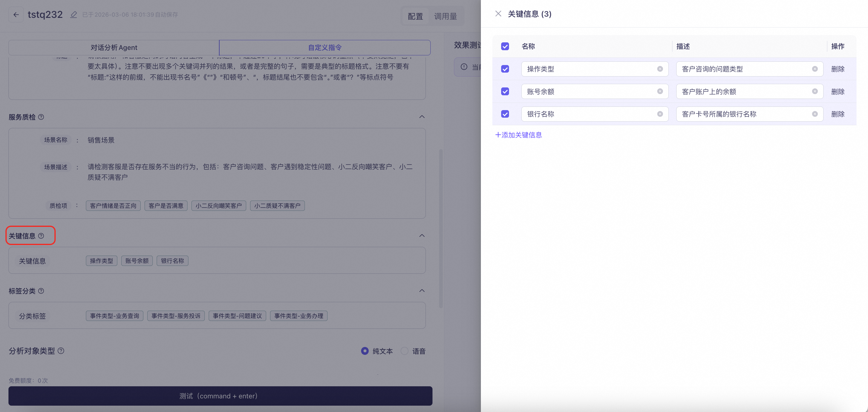The height and width of the screenshot is (412, 868).
Task: Click the edit pencil icon beside tstq232
Action: click(73, 15)
